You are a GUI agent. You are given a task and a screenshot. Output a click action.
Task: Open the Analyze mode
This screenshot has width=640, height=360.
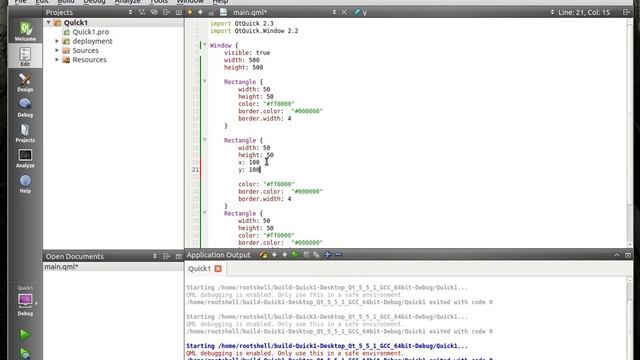click(25, 158)
